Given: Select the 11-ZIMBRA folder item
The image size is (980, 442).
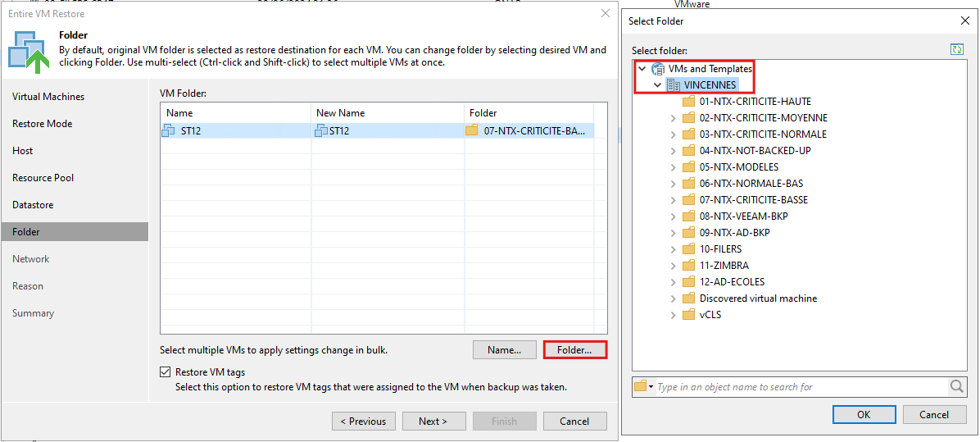Looking at the screenshot, I should (724, 266).
